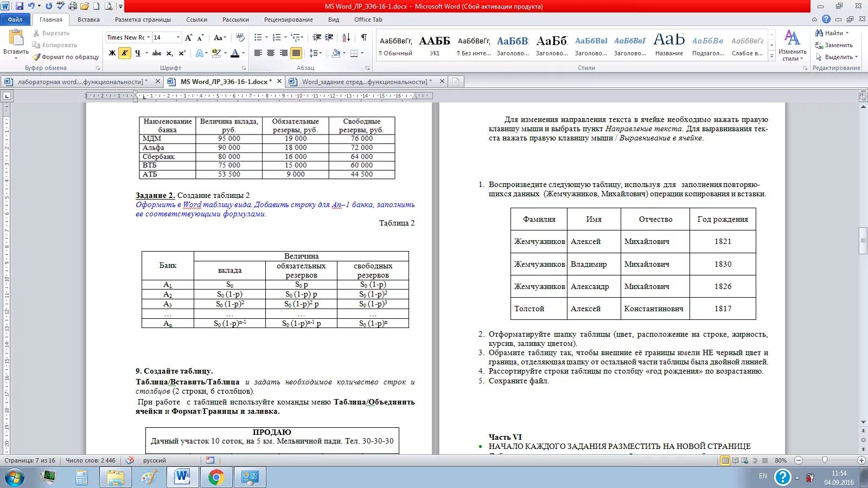Apply the Обычный style
The width and height of the screenshot is (868, 488).
click(x=395, y=45)
